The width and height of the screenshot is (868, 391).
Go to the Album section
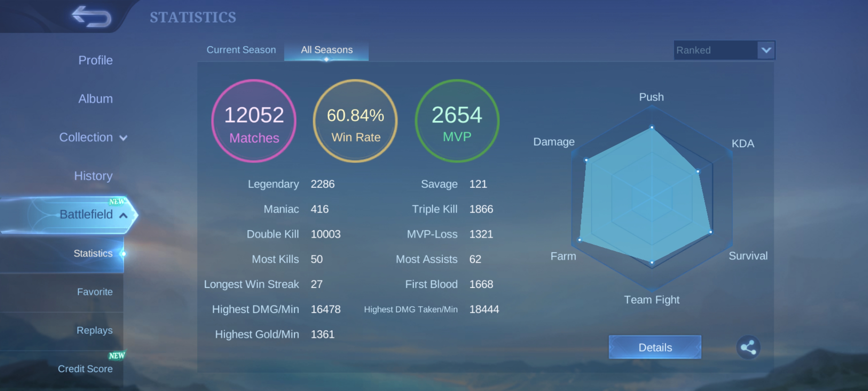(x=95, y=99)
